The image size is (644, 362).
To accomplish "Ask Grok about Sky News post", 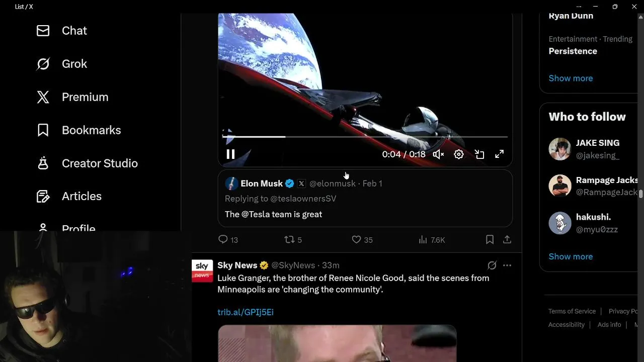I will point(492,265).
